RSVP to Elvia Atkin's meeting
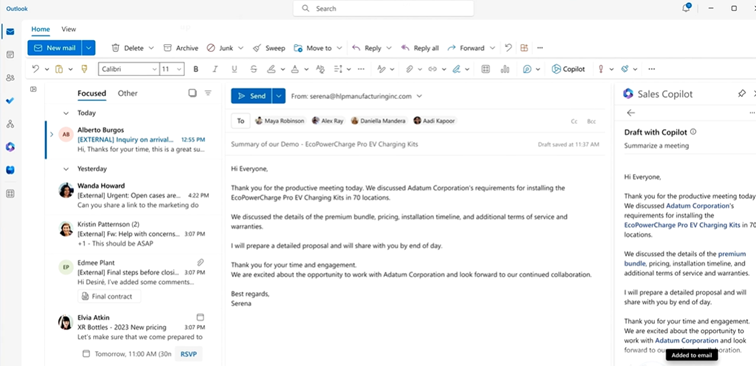Viewport: 756px width, 366px height. (x=189, y=353)
